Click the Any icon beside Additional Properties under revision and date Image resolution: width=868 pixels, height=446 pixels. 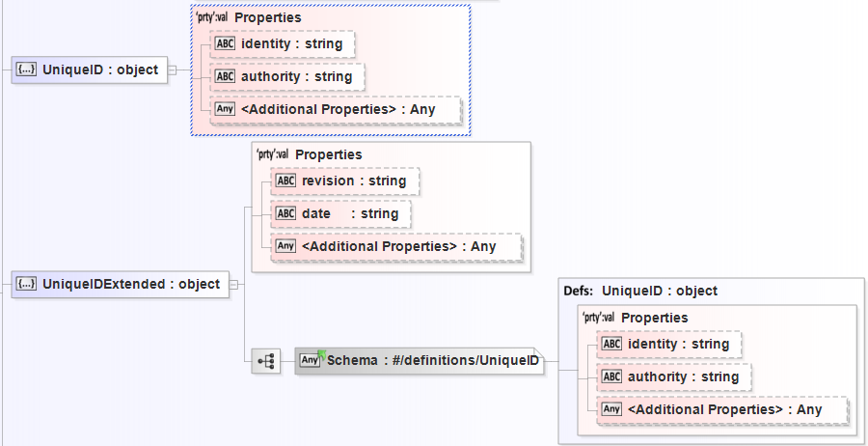click(x=285, y=246)
